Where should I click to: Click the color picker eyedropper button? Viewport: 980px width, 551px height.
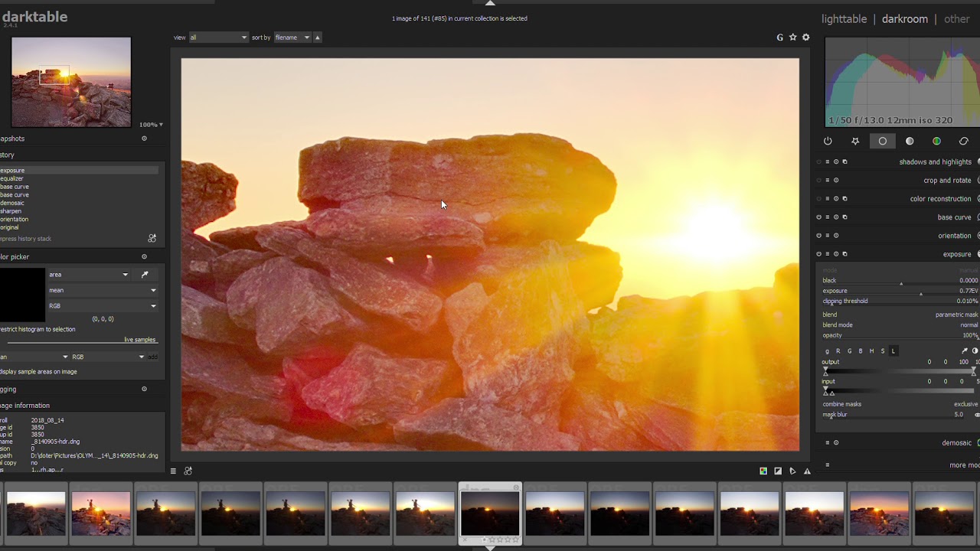pos(145,274)
